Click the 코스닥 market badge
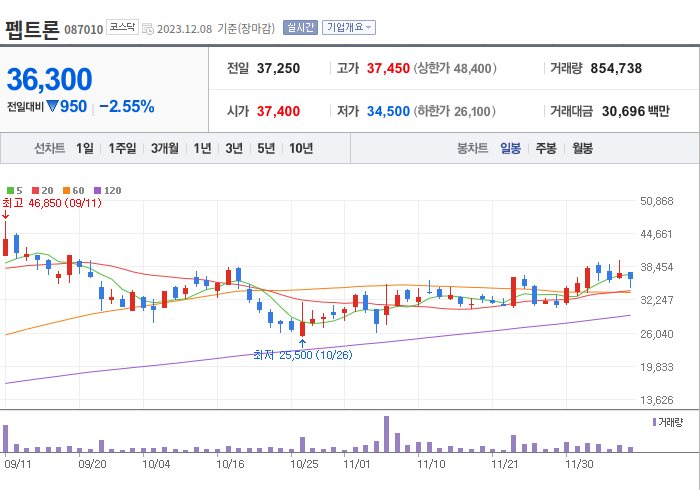The image size is (700, 490). click(x=122, y=27)
